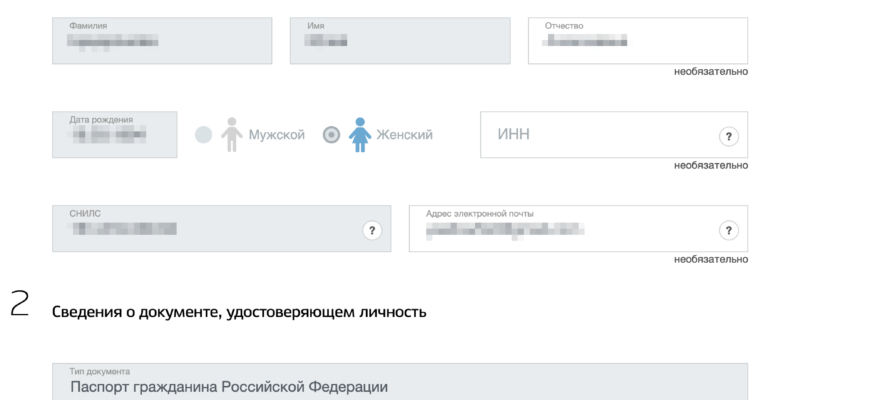Screen dimensions: 870x400
Task: Click the Женский label text
Action: 404,135
